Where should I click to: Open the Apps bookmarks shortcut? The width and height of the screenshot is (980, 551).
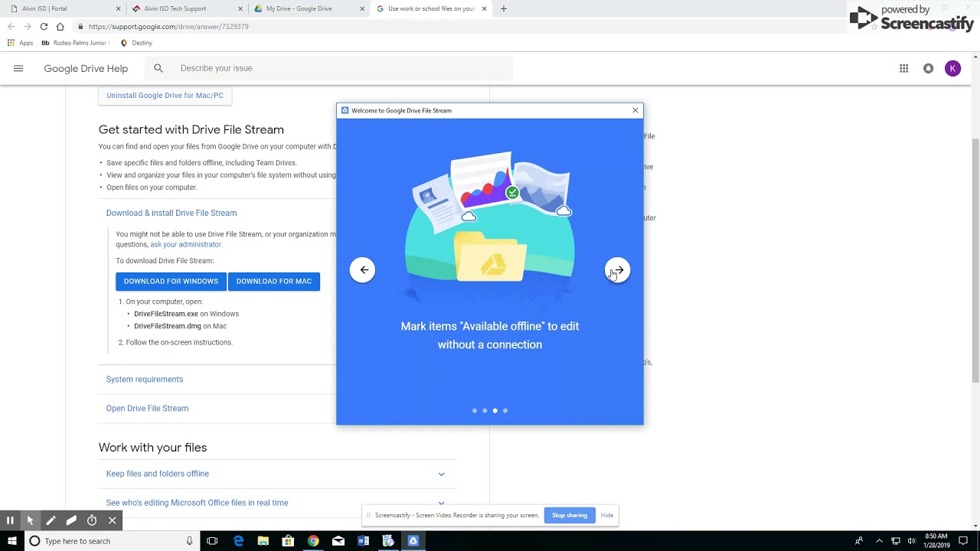pos(21,43)
